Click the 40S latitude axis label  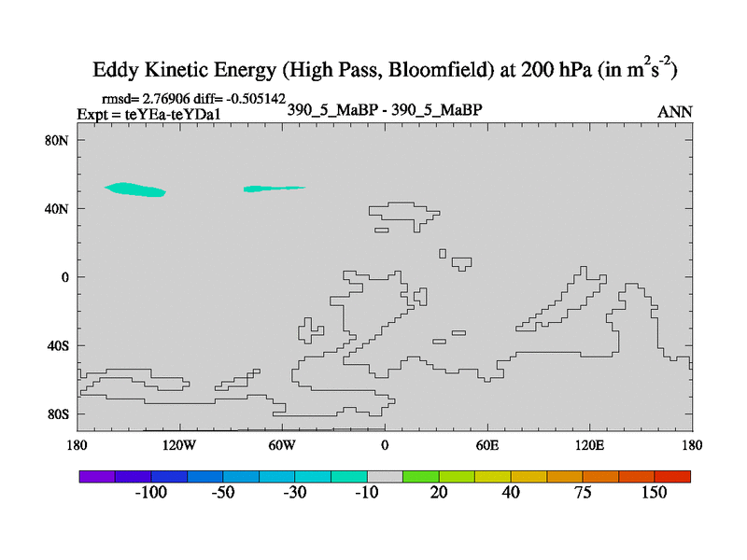[61, 346]
